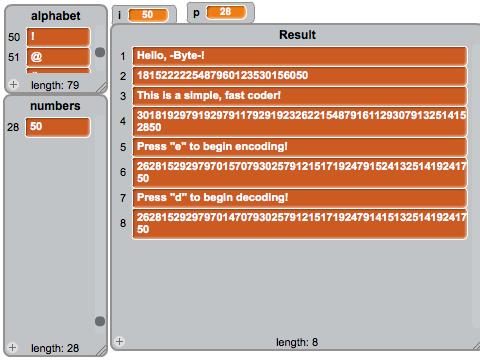Image resolution: width=480 pixels, height=360 pixels.
Task: Select Result item 8 encoded number
Action: click(300, 224)
